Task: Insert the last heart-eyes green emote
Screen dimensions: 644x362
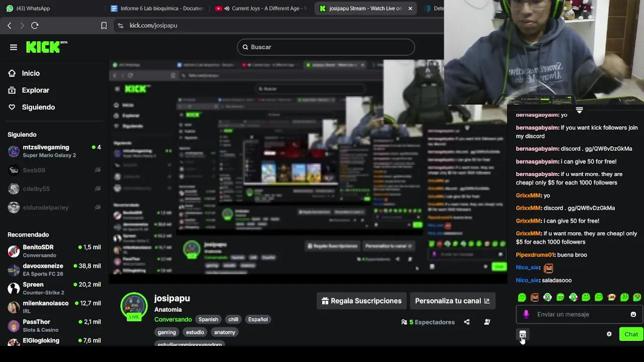Action: coord(637,298)
